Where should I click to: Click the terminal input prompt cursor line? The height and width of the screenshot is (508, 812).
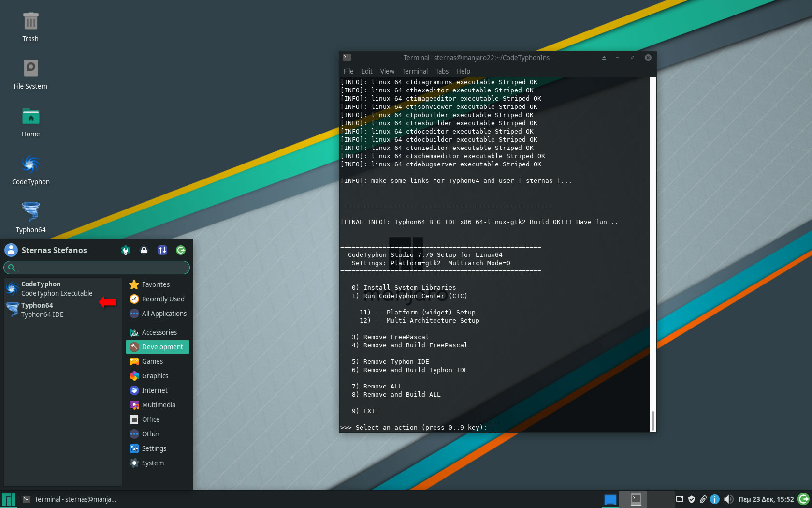click(418, 427)
